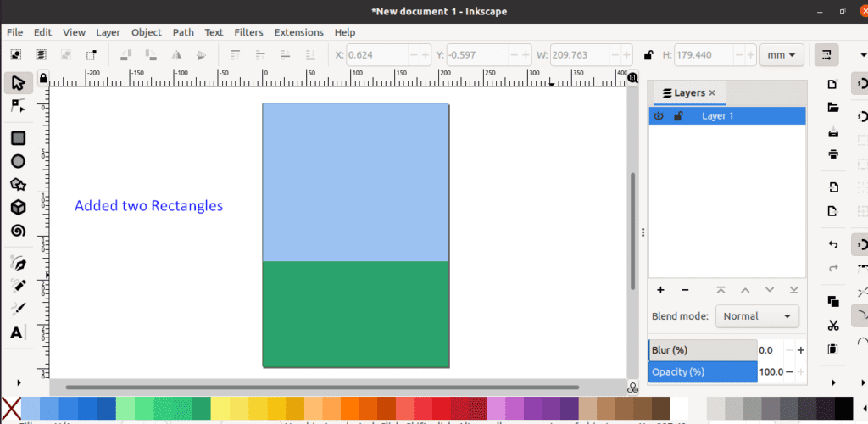Expand hidden tools in the left toolbox
Image resolution: width=868 pixels, height=424 pixels.
[x=19, y=382]
